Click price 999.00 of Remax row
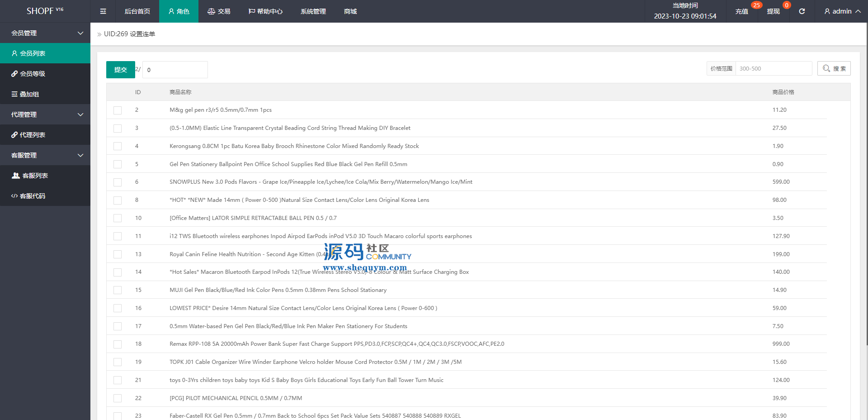This screenshot has width=868, height=420. point(781,344)
